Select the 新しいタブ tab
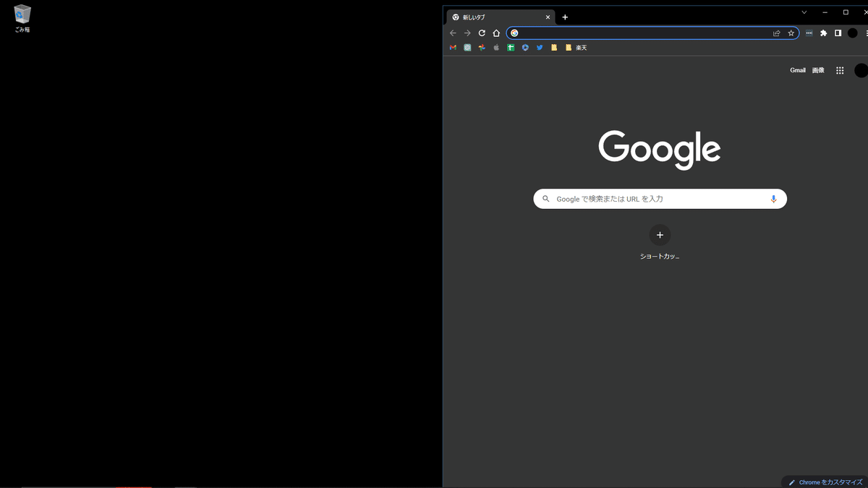The height and width of the screenshot is (488, 868). (x=501, y=17)
